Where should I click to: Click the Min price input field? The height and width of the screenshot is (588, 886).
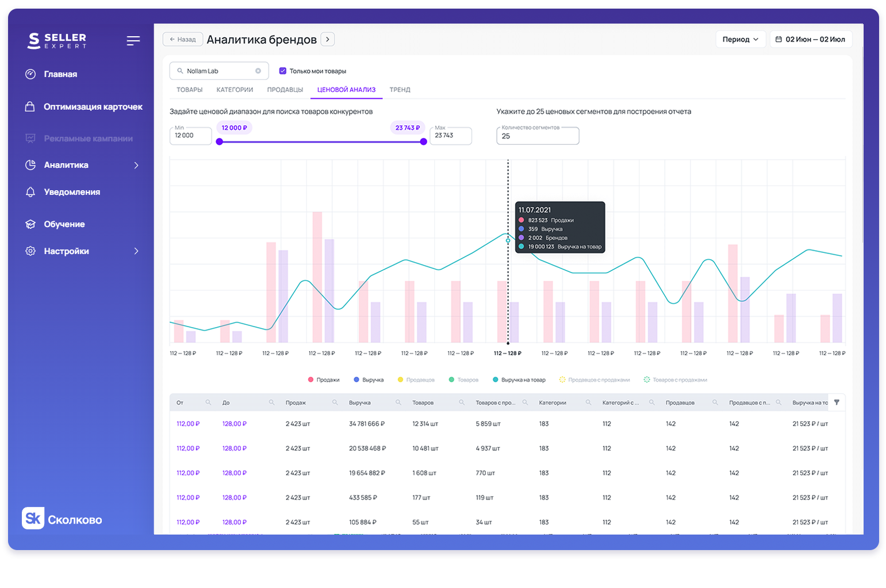pyautogui.click(x=191, y=136)
